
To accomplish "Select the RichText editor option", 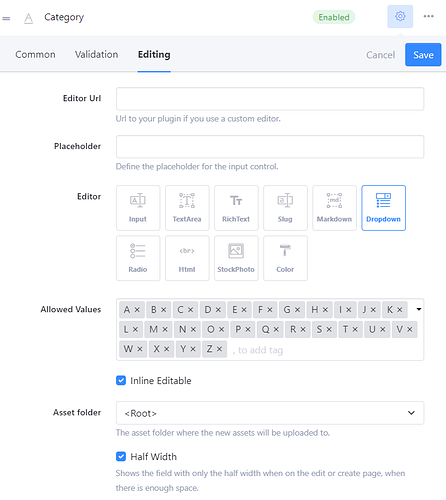I will point(236,208).
